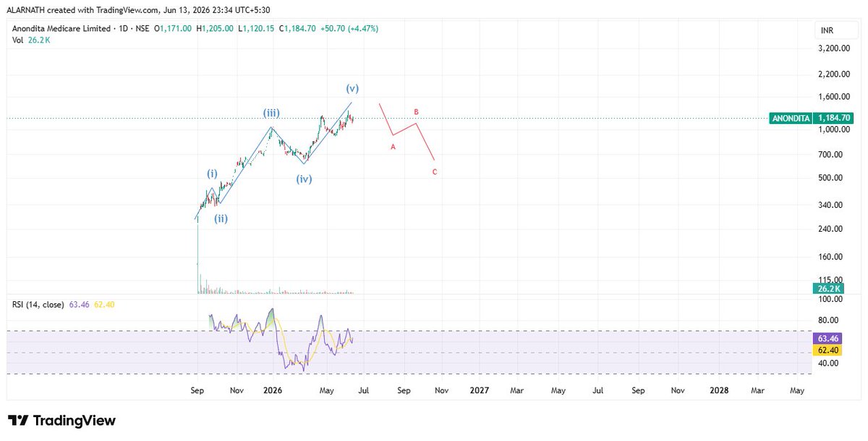Click the 2028 time axis label
Viewport: 868px width, 441px height.
(x=719, y=390)
